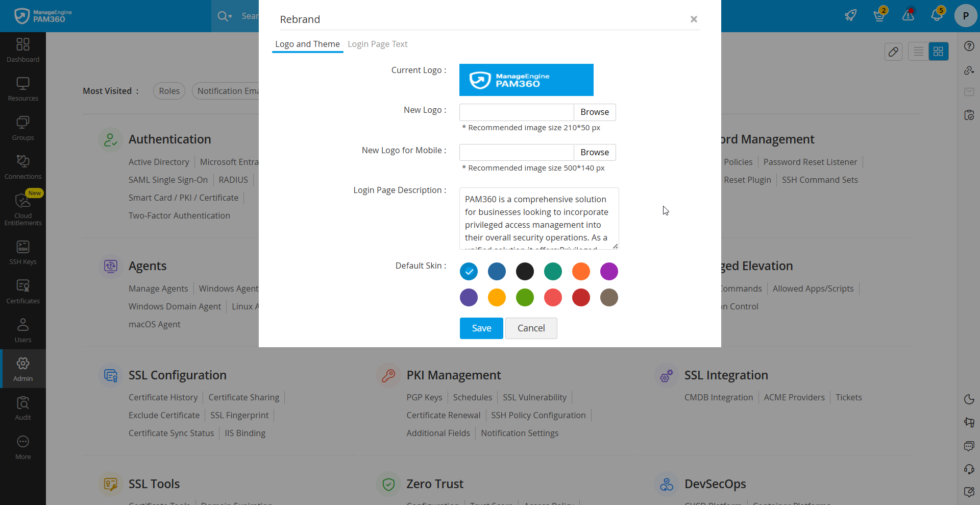Open the search type dropdown in header
Viewport: 980px width, 505px height.
[x=225, y=16]
